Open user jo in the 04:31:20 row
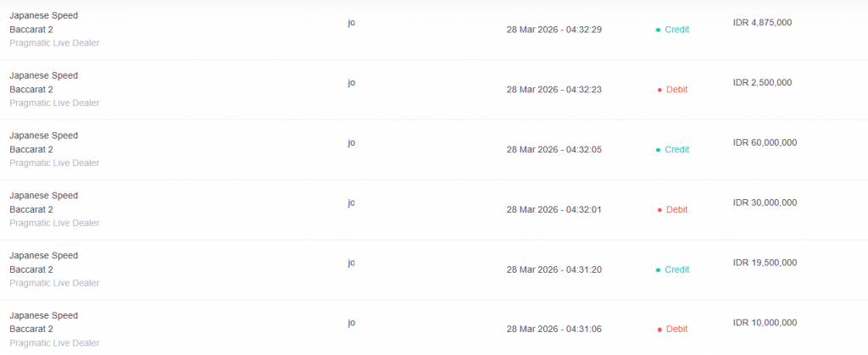The width and height of the screenshot is (868, 355). [x=352, y=263]
